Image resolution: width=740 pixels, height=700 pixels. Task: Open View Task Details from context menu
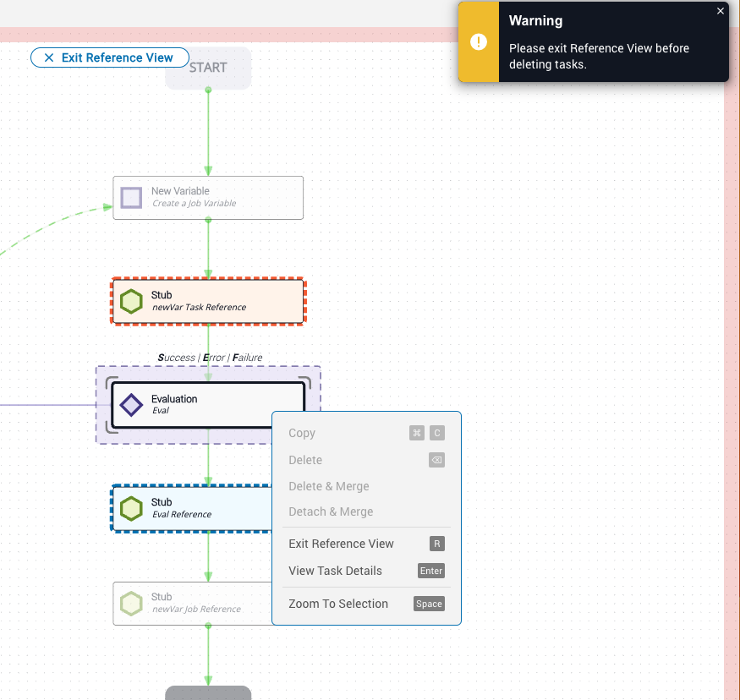pyautogui.click(x=335, y=571)
